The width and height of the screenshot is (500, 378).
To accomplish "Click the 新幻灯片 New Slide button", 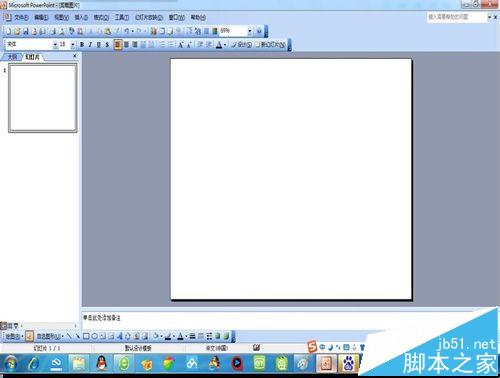I will (x=270, y=45).
